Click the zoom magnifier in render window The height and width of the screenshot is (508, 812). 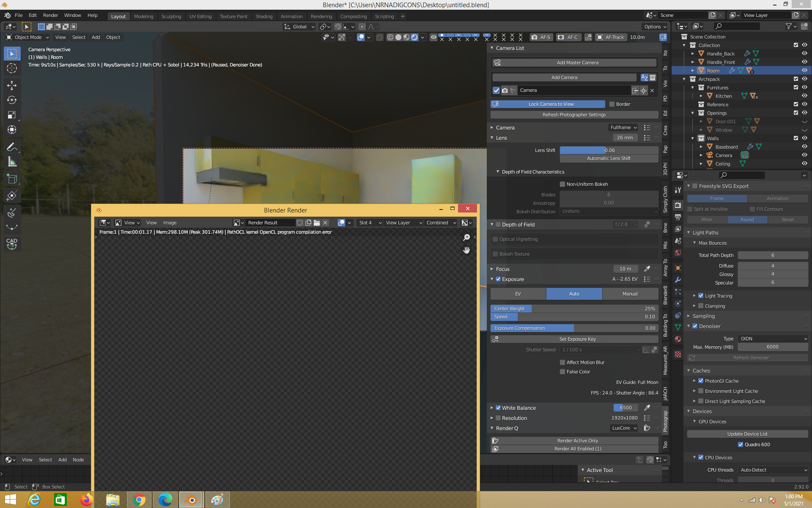coord(466,237)
